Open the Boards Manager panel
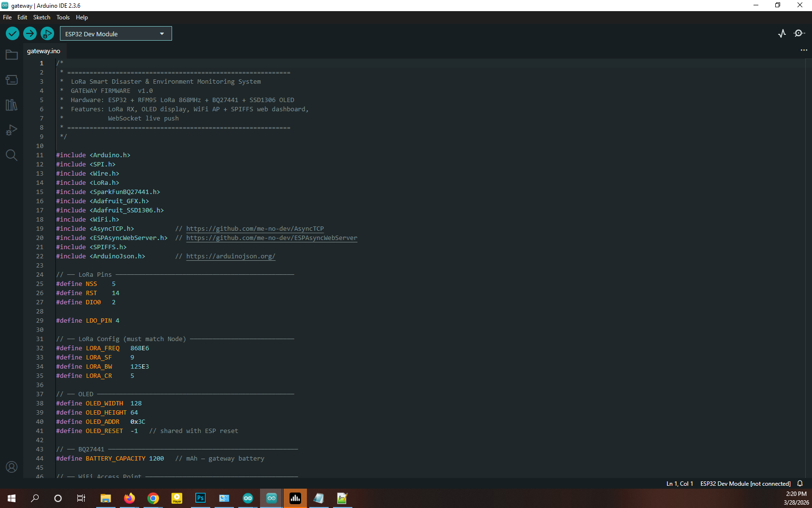Image resolution: width=812 pixels, height=508 pixels. click(x=12, y=80)
